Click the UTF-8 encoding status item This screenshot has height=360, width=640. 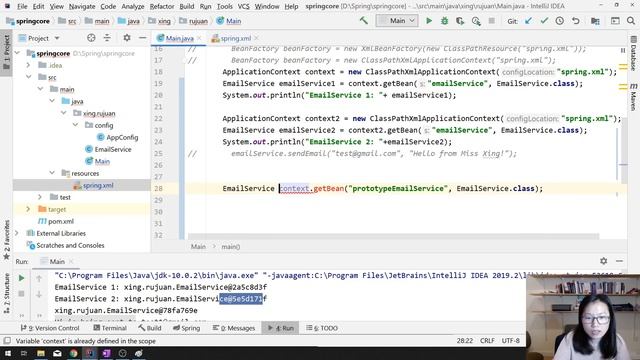tap(511, 340)
